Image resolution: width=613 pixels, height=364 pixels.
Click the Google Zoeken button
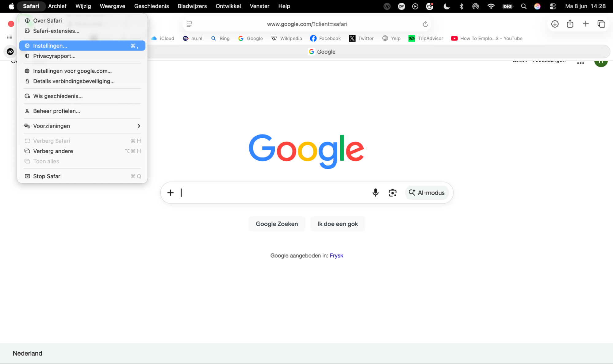point(277,224)
